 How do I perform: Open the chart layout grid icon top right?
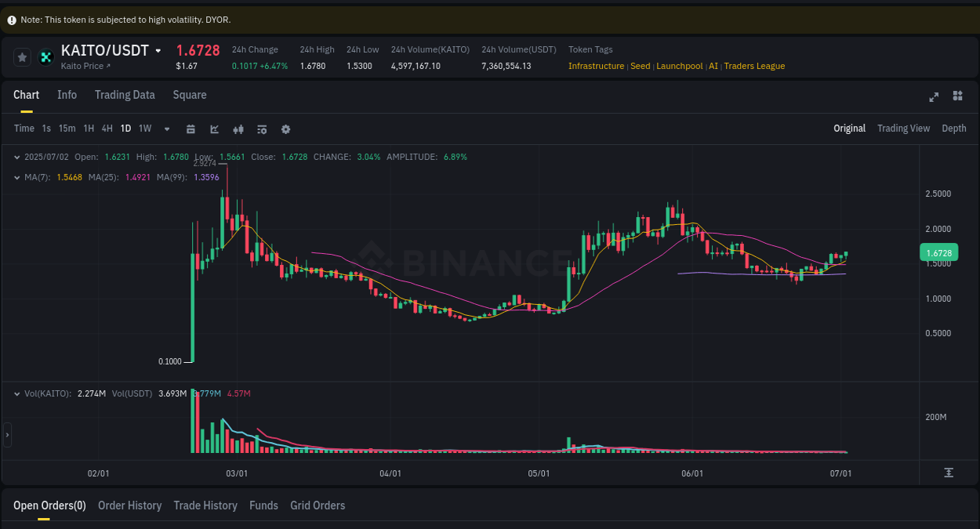click(x=957, y=96)
